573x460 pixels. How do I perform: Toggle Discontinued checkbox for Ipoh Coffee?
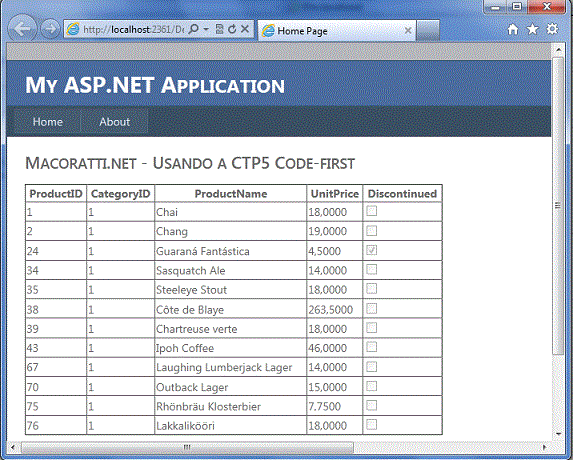pos(372,347)
